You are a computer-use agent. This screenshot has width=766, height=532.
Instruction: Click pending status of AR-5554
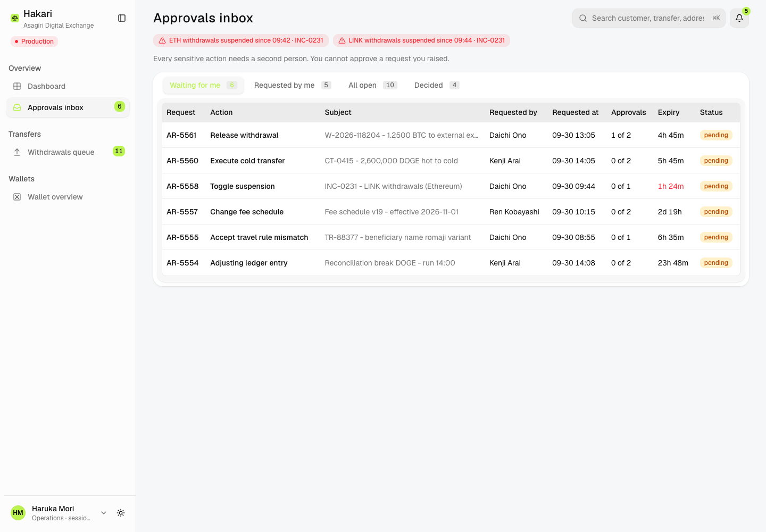[x=716, y=263]
